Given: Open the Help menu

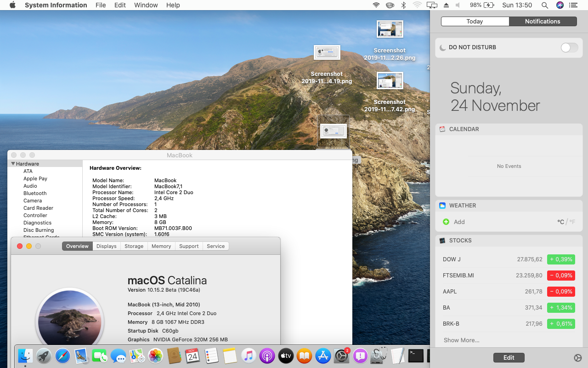Looking at the screenshot, I should 173,5.
